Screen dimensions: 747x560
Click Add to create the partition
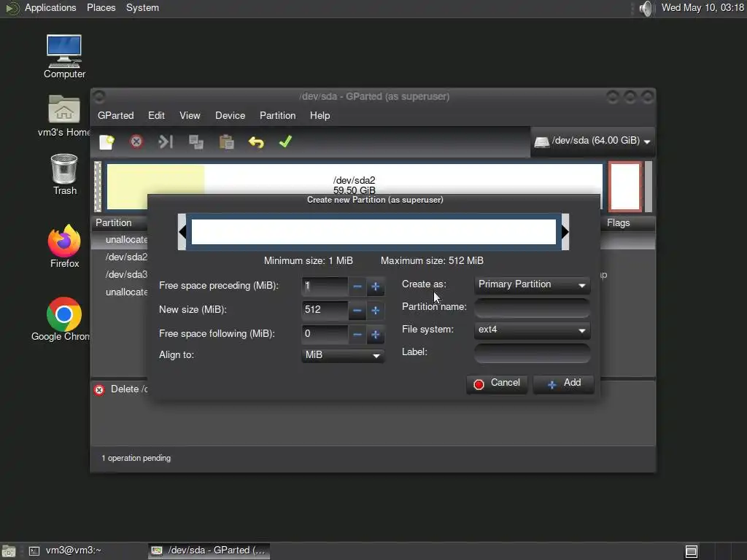pyautogui.click(x=564, y=384)
